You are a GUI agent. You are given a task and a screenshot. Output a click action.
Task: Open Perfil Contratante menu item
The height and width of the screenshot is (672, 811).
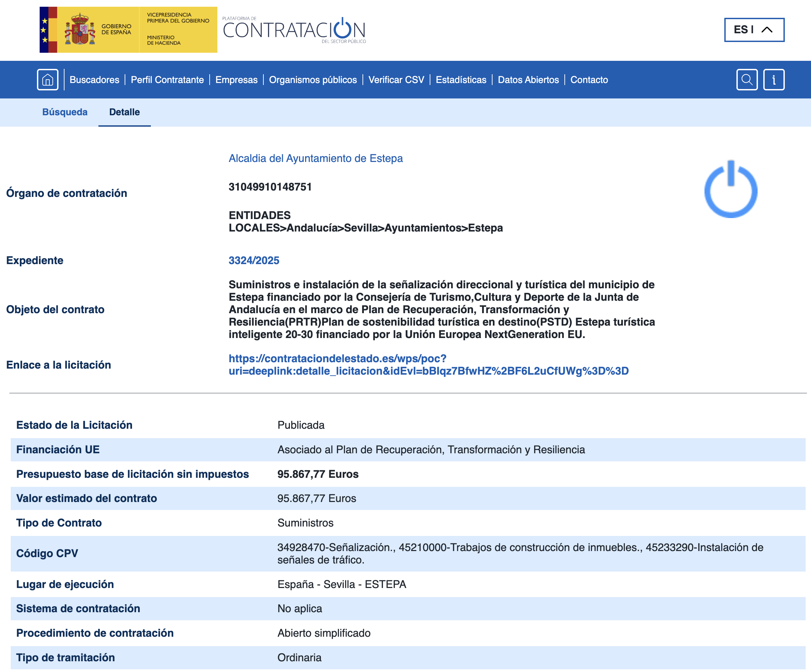coord(167,80)
